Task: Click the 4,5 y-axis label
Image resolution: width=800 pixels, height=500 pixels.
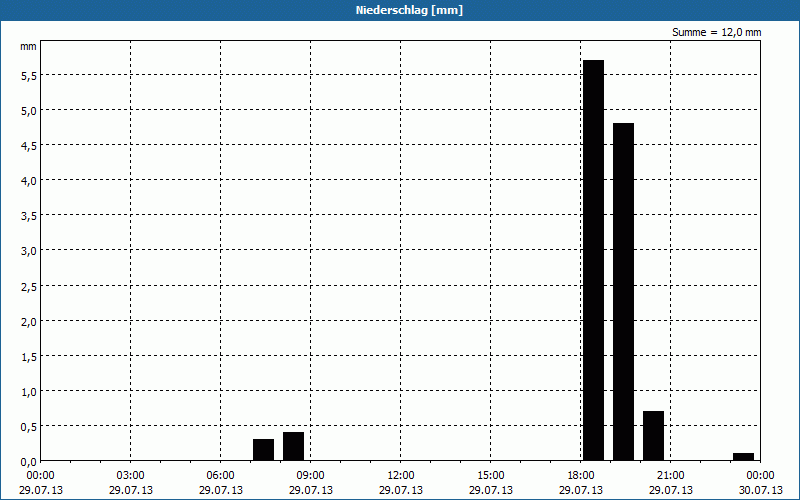Action: (x=29, y=146)
